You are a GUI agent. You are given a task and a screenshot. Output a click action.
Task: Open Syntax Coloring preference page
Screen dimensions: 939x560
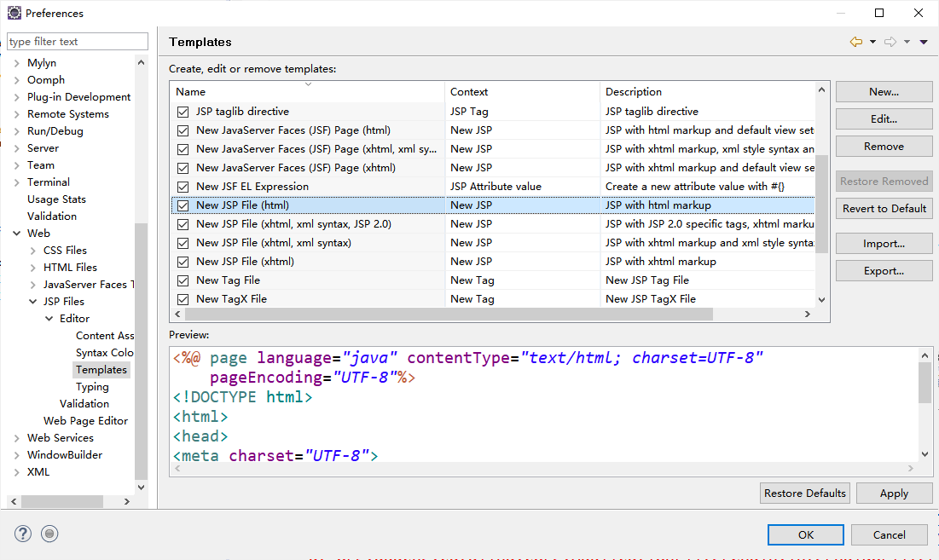pyautogui.click(x=104, y=352)
